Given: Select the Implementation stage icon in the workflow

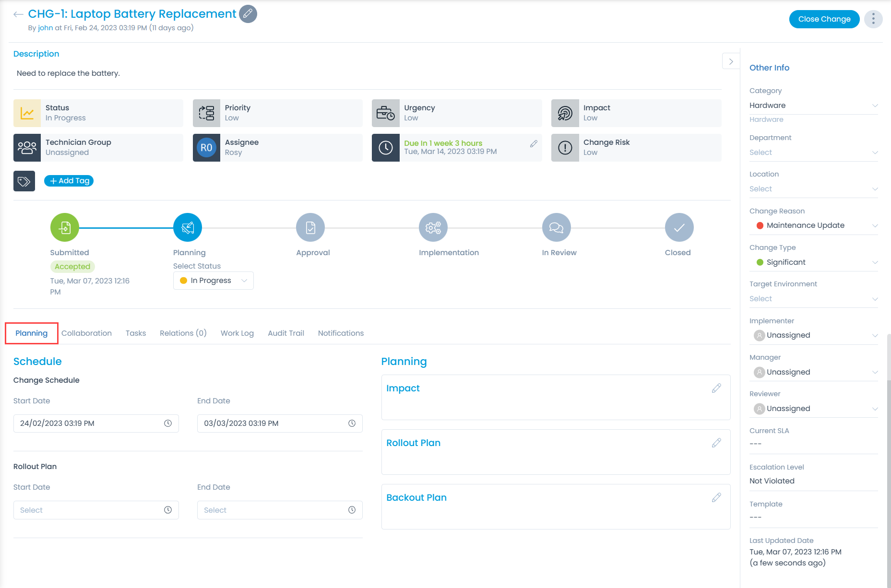Looking at the screenshot, I should pos(433,227).
